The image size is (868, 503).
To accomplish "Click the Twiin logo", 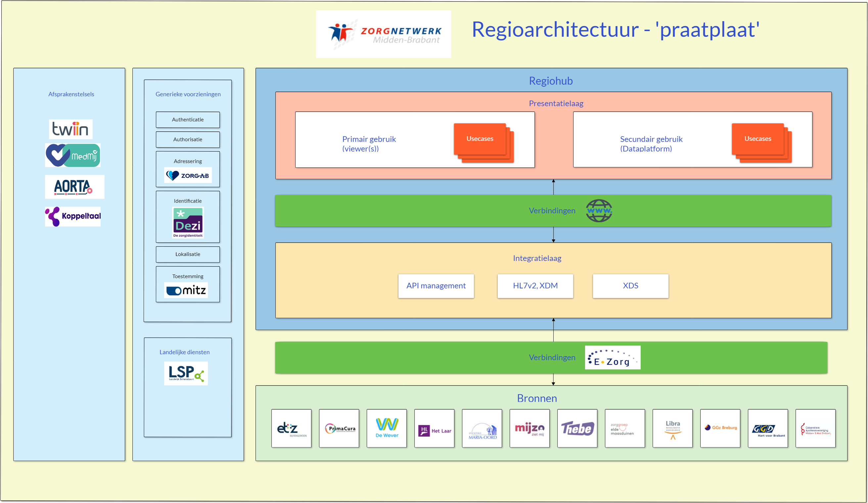I will click(70, 129).
